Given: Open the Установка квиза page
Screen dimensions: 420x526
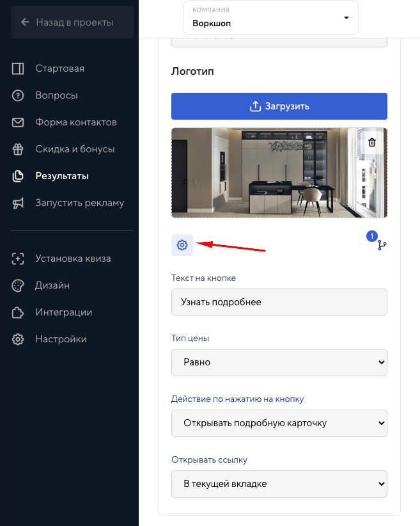Looking at the screenshot, I should click(72, 259).
